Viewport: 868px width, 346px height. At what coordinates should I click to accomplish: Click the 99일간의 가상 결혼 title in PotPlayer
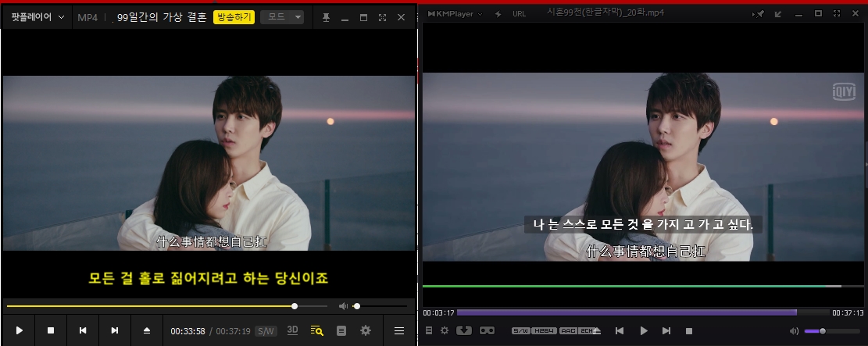[x=162, y=17]
